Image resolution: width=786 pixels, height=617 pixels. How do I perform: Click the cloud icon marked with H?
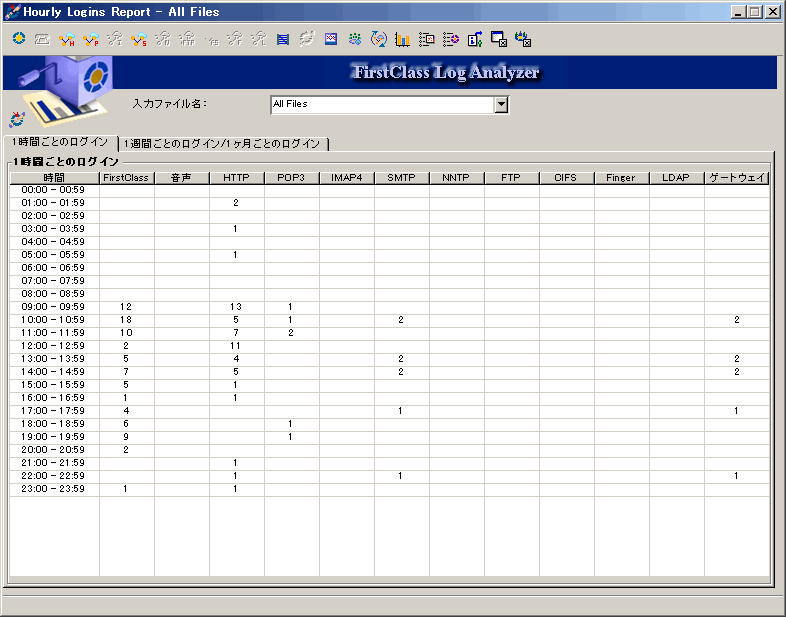[67, 39]
